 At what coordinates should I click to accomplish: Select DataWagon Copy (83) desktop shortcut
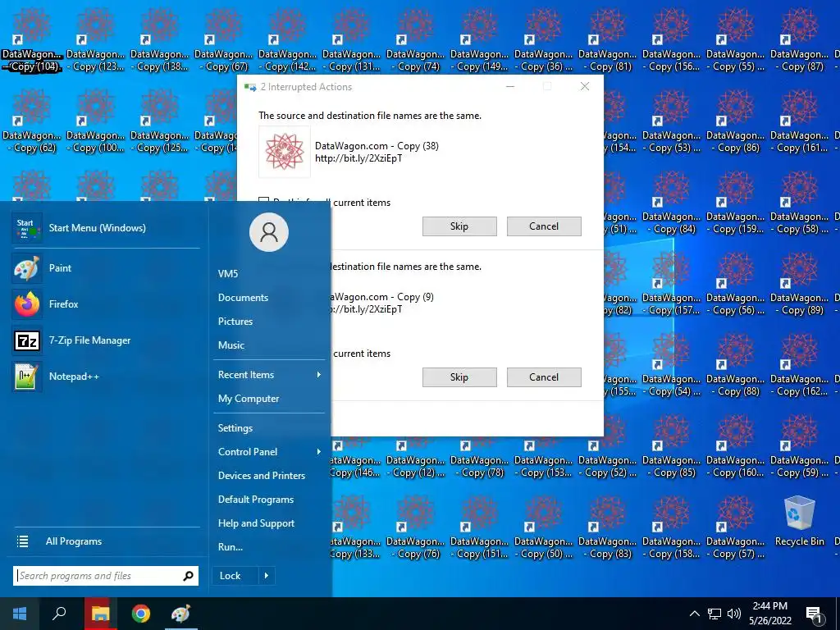click(608, 526)
